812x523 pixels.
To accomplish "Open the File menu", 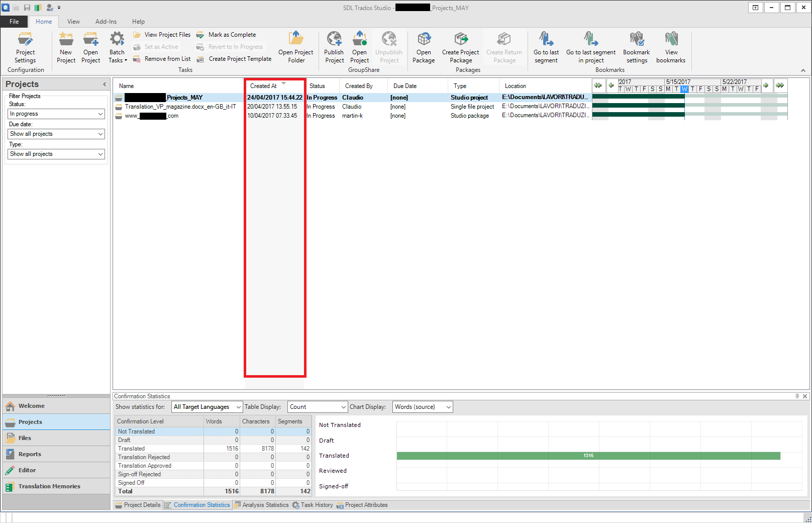I will click(x=14, y=22).
